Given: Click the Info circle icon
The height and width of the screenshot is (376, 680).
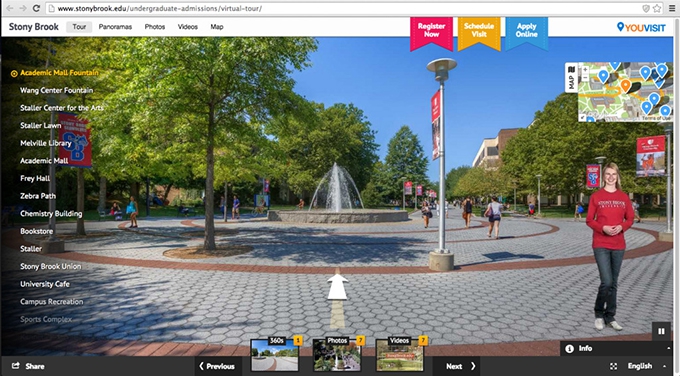Looking at the screenshot, I should tap(569, 349).
